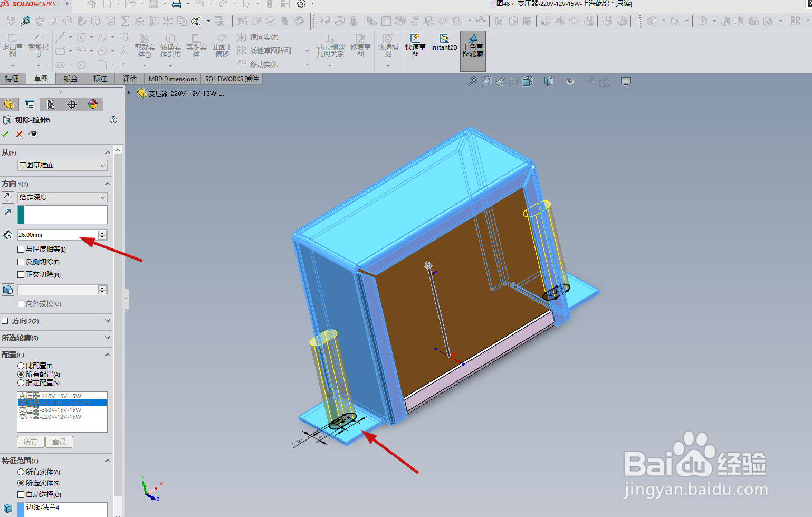
Task: Collapse the 方向 1 section
Action: pyautogui.click(x=108, y=184)
